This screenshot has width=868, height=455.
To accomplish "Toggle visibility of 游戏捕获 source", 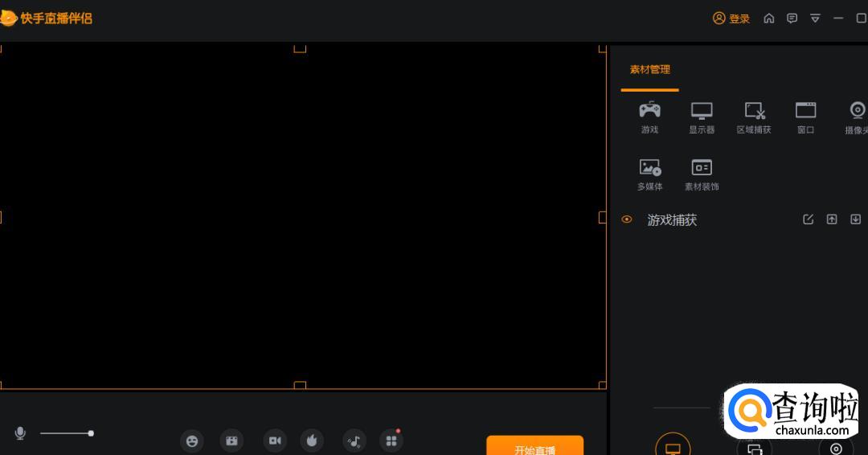I will coord(627,219).
